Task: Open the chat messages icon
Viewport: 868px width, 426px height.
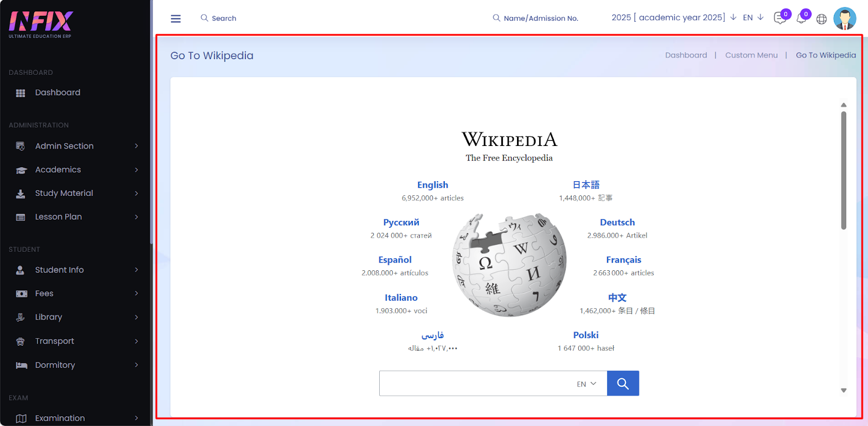Action: 780,18
